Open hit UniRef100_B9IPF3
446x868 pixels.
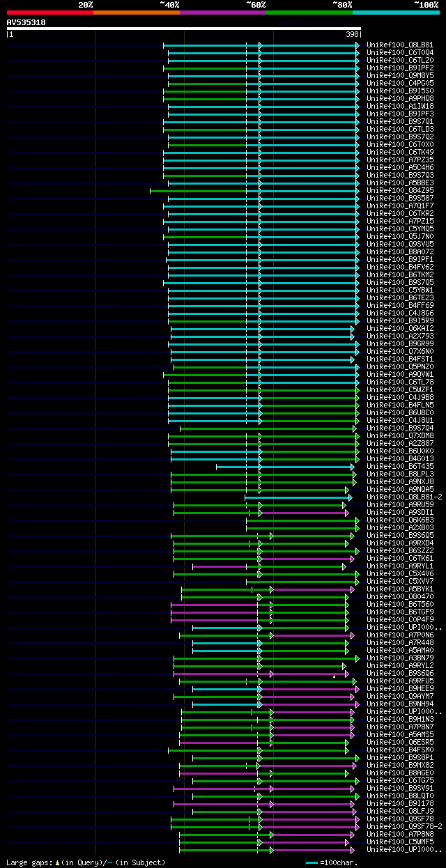click(400, 114)
